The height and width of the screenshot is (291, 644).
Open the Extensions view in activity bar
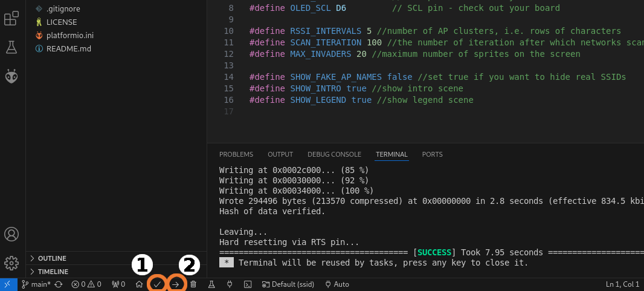(x=11, y=19)
